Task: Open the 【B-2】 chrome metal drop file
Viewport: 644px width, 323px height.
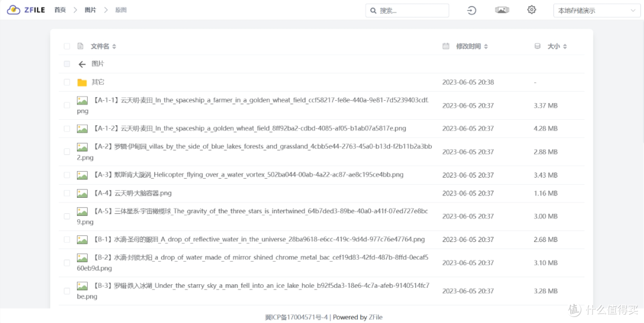Action: [x=253, y=263]
